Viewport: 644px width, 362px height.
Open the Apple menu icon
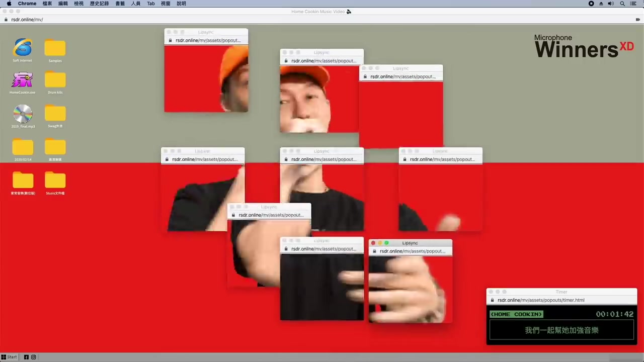[x=9, y=4]
